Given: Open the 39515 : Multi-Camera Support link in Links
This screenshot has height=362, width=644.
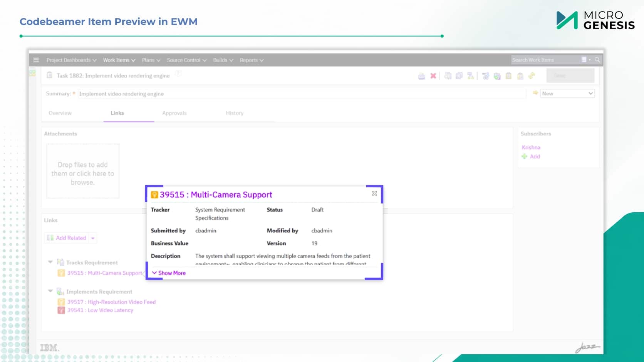Looking at the screenshot, I should [x=105, y=273].
